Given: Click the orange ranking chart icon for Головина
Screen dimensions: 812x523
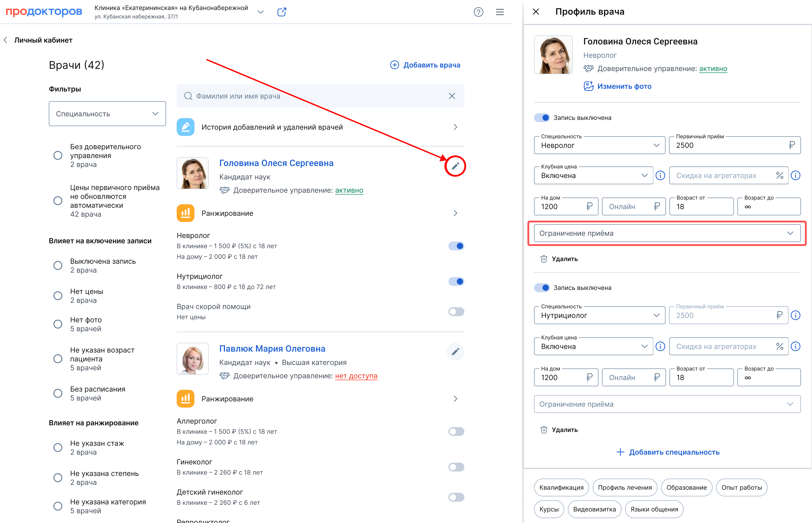Looking at the screenshot, I should (185, 213).
